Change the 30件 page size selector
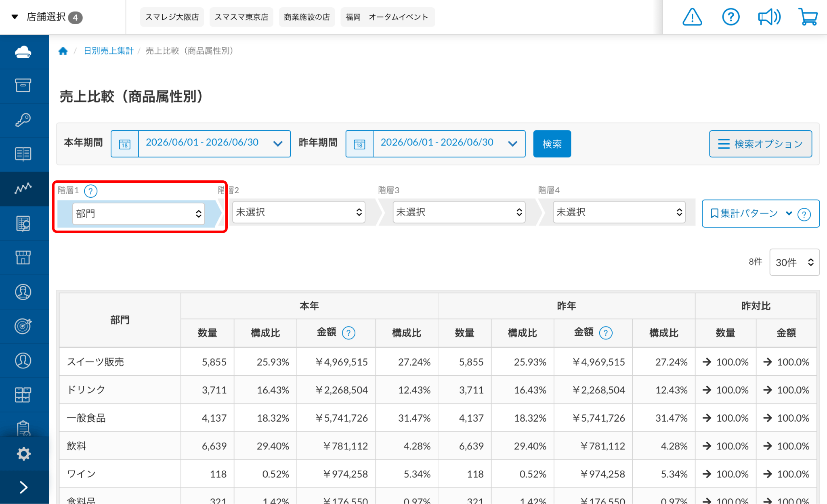827x504 pixels. click(x=794, y=262)
